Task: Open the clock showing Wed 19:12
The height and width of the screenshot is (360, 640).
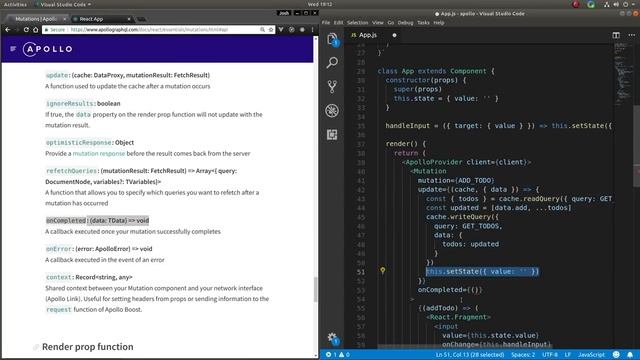Action: tap(320, 4)
